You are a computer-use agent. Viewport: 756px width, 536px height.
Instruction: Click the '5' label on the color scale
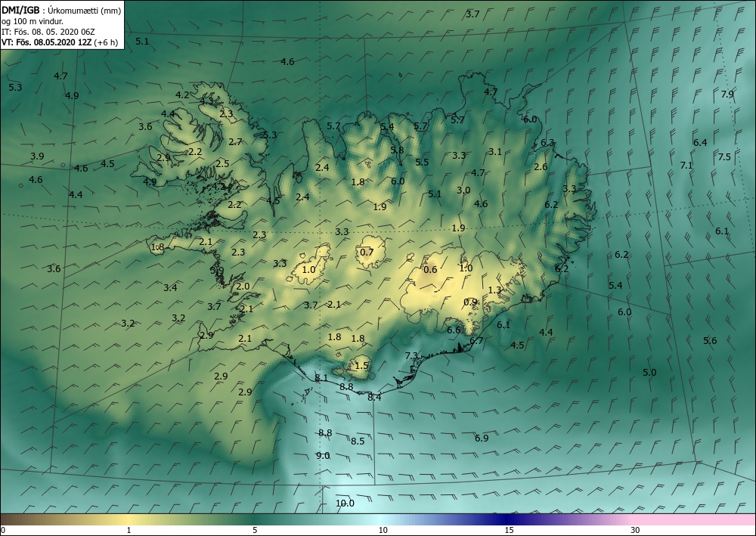[x=255, y=530]
